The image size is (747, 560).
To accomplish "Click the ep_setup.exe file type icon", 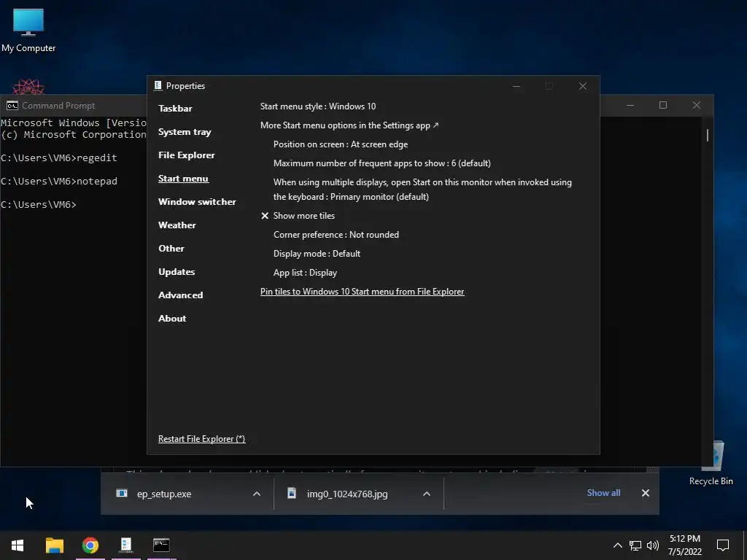I will coord(122,494).
